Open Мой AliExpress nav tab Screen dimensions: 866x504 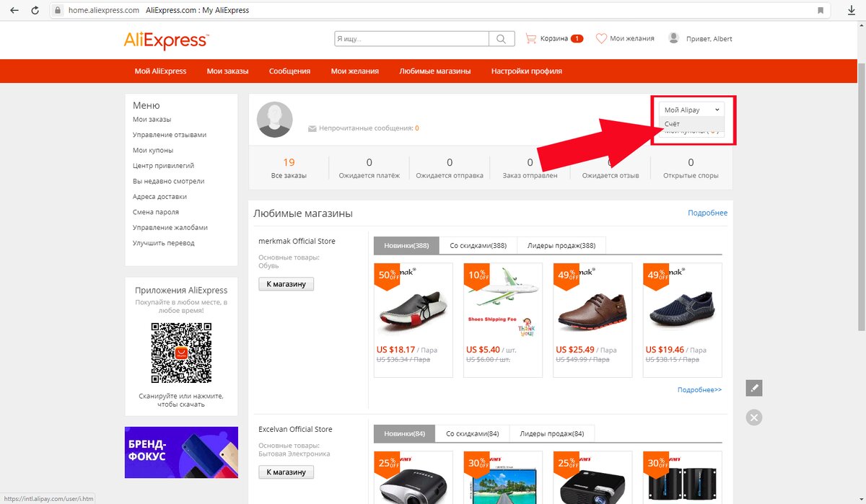[160, 71]
